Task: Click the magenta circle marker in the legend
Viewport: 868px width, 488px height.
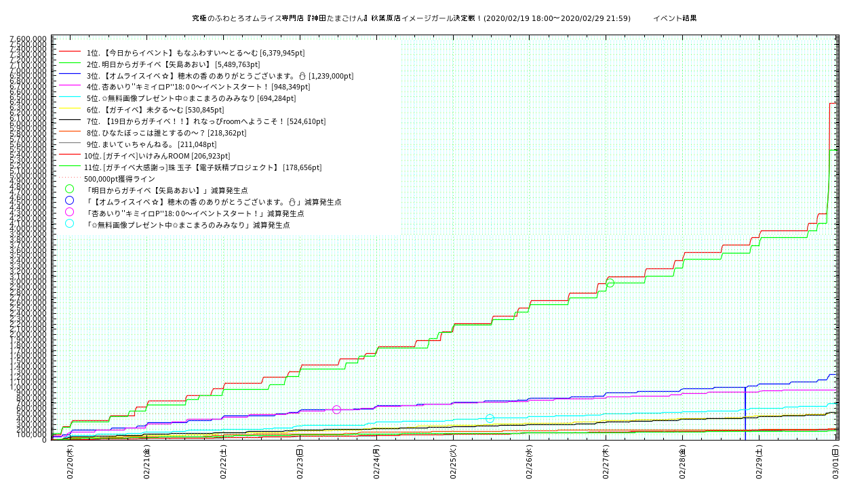Action: (69, 212)
